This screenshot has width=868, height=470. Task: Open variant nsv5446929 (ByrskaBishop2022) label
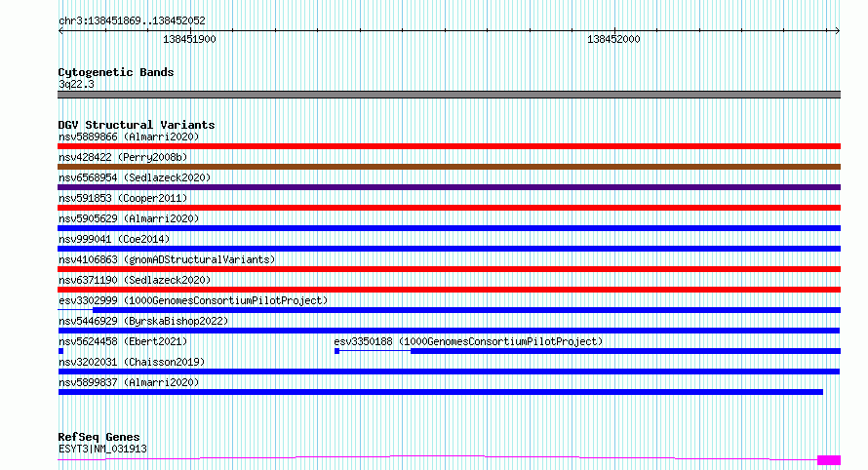point(143,321)
